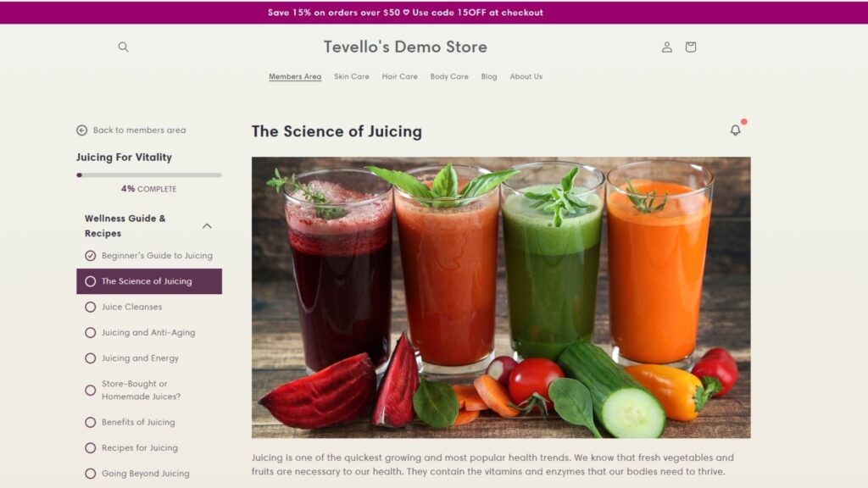Screen dimensions: 868x488
Task: Mark The Science of Juicing complete
Action: pos(90,281)
